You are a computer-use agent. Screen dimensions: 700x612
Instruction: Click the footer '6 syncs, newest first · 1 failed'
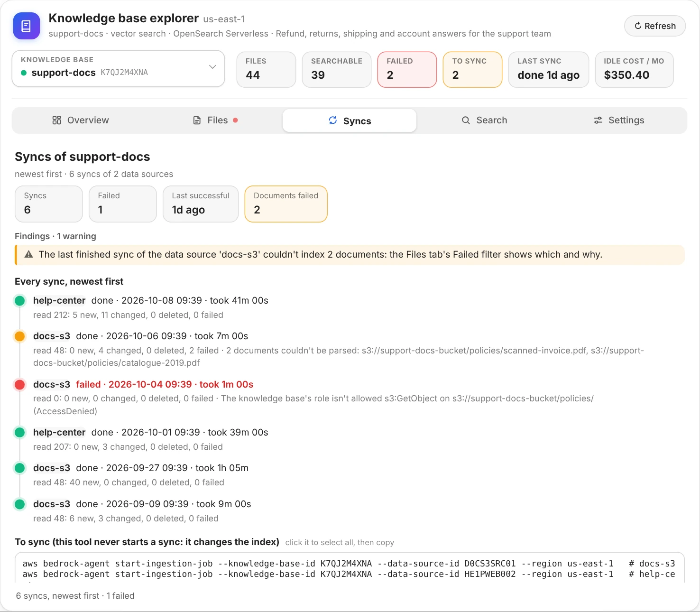(75, 596)
